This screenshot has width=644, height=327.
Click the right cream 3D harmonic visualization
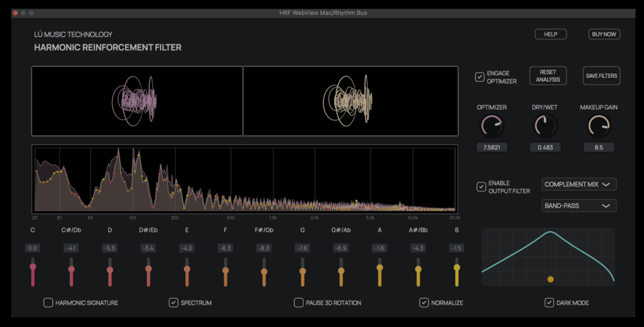351,101
